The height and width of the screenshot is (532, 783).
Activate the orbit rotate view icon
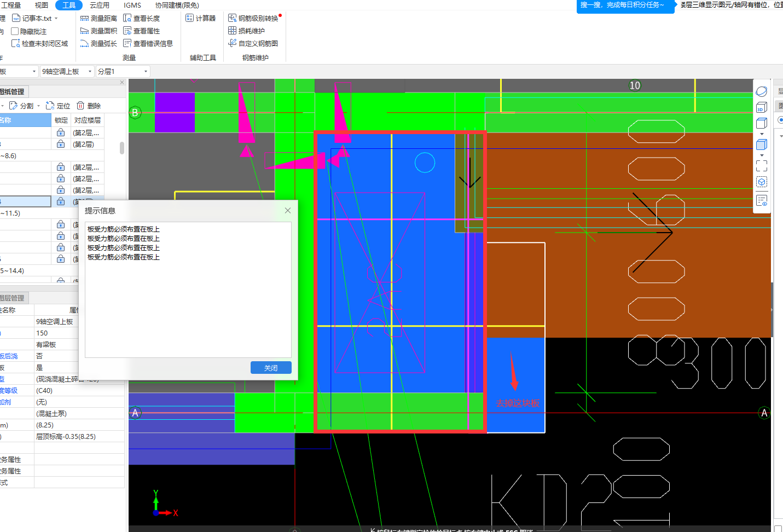click(x=762, y=91)
